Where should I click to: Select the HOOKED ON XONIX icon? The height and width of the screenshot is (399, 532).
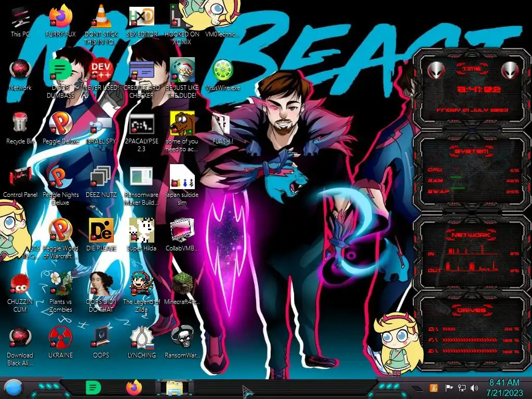[182, 25]
